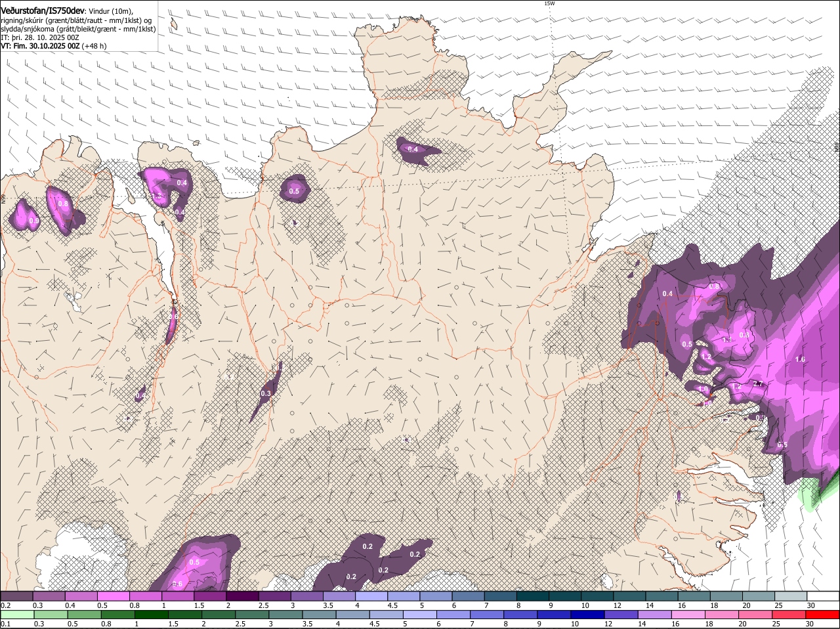This screenshot has width=840, height=629.
Task: Click the 0.3 value inside the map's narrow purple streak
Action: tap(266, 393)
